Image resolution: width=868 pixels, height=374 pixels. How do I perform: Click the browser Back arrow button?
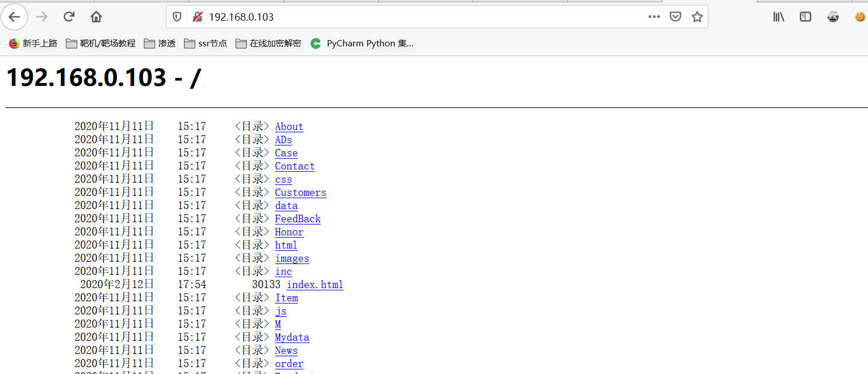[x=14, y=17]
